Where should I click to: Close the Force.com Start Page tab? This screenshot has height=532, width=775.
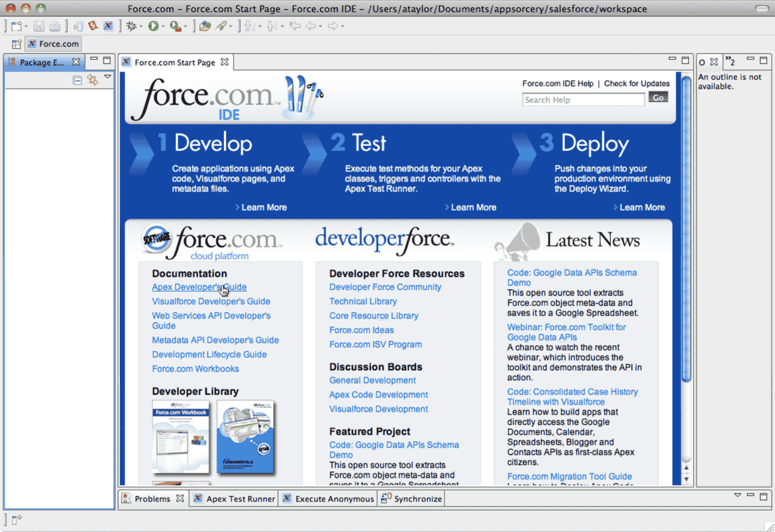[225, 62]
